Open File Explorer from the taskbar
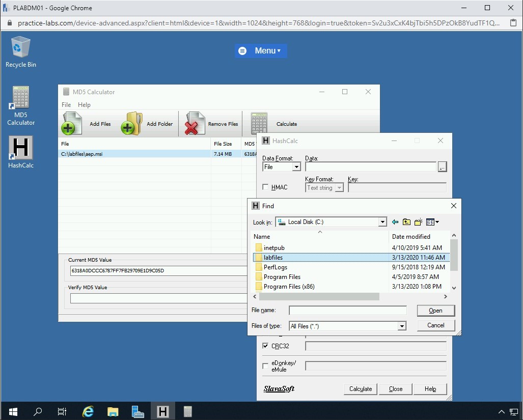This screenshot has height=420, width=523. pos(113,411)
